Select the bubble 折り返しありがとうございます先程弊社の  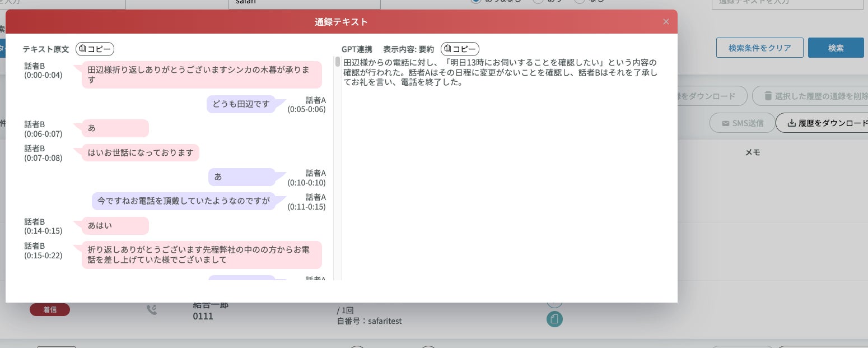(202, 255)
